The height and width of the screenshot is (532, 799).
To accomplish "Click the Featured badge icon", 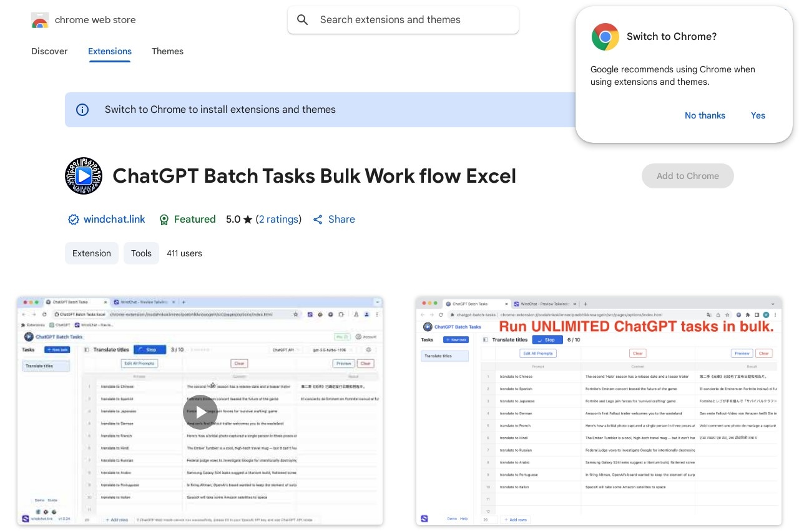I will pos(164,220).
